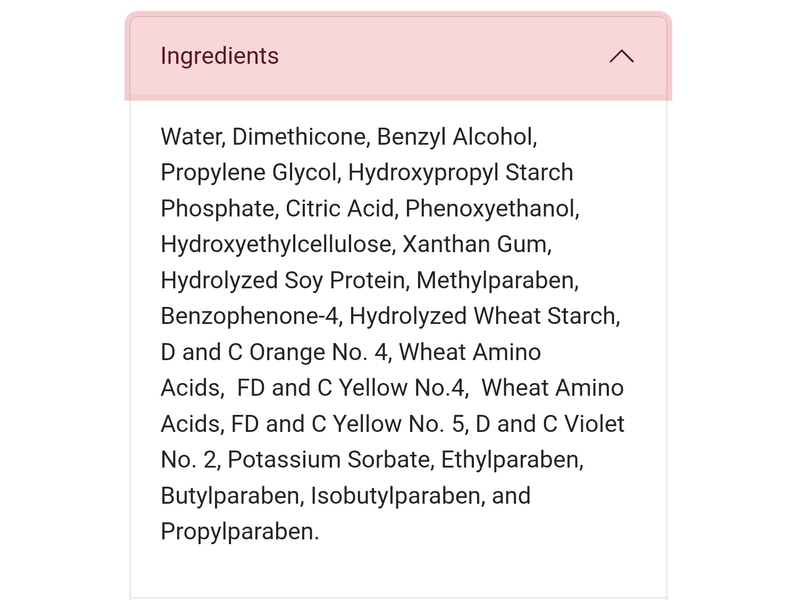
Task: Click the Hydrolyzed Soy Protein text
Action: coord(283,280)
